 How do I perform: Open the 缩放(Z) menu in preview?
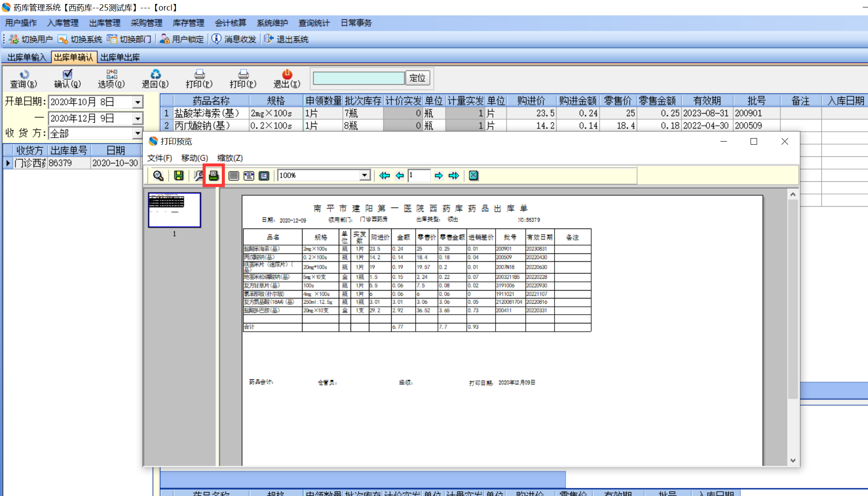[x=230, y=158]
